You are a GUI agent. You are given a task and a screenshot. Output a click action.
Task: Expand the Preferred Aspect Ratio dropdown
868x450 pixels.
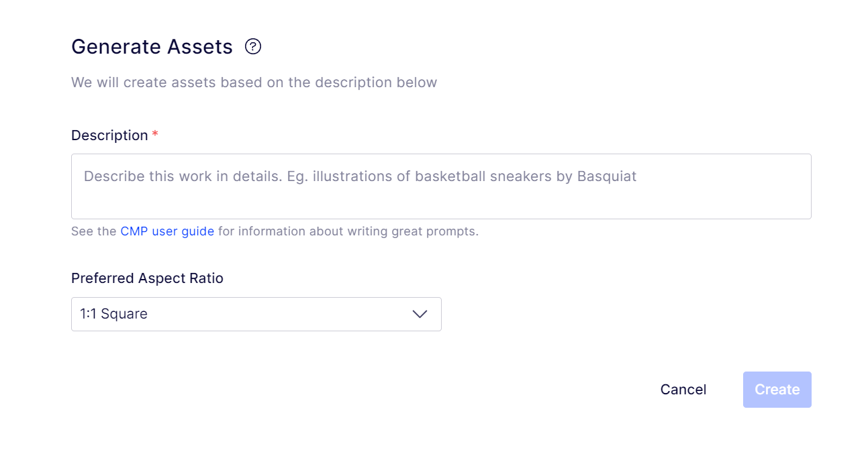(256, 314)
